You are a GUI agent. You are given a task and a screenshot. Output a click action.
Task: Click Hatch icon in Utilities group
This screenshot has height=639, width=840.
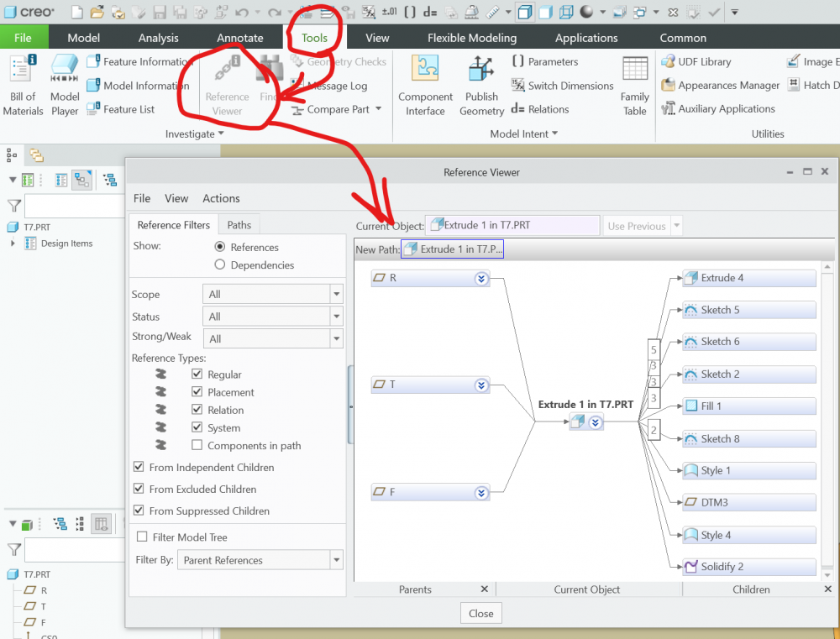[x=794, y=85]
